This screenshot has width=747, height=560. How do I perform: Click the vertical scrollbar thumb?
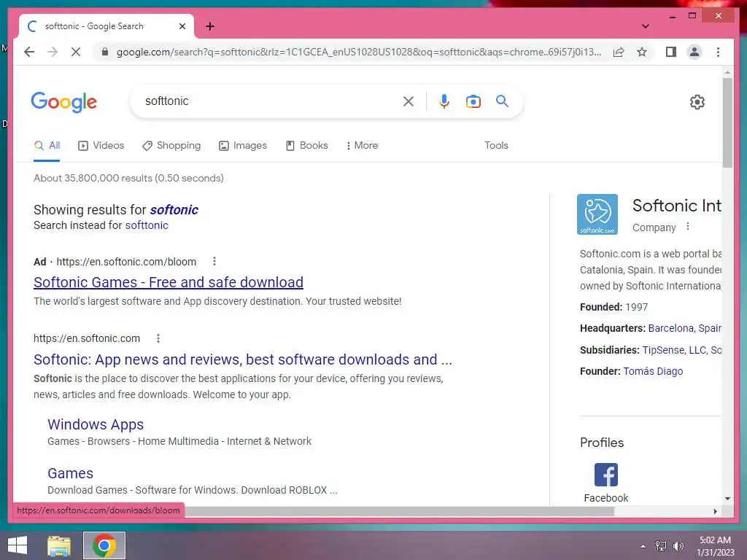[727, 122]
